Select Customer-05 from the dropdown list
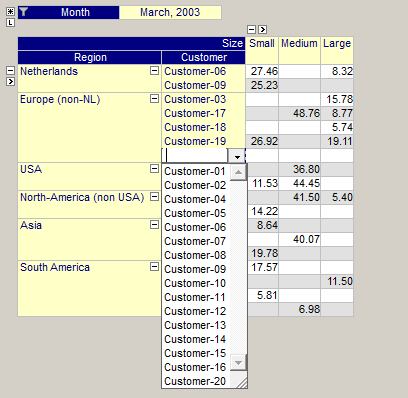408x398 pixels. 195,213
